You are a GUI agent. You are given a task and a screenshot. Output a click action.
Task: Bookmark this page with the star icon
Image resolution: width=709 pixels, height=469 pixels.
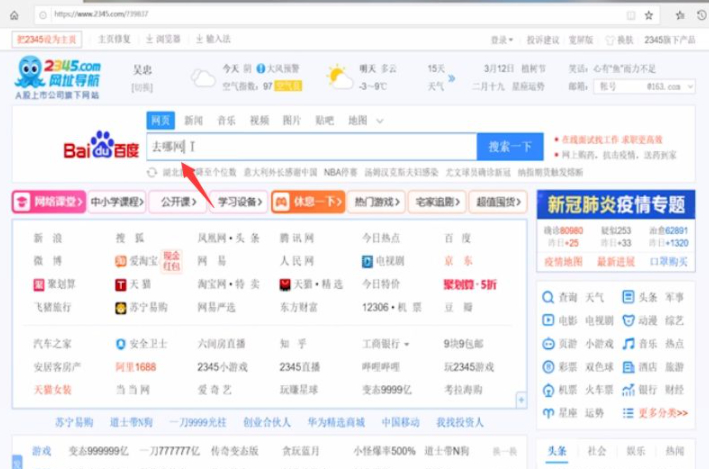(x=649, y=15)
